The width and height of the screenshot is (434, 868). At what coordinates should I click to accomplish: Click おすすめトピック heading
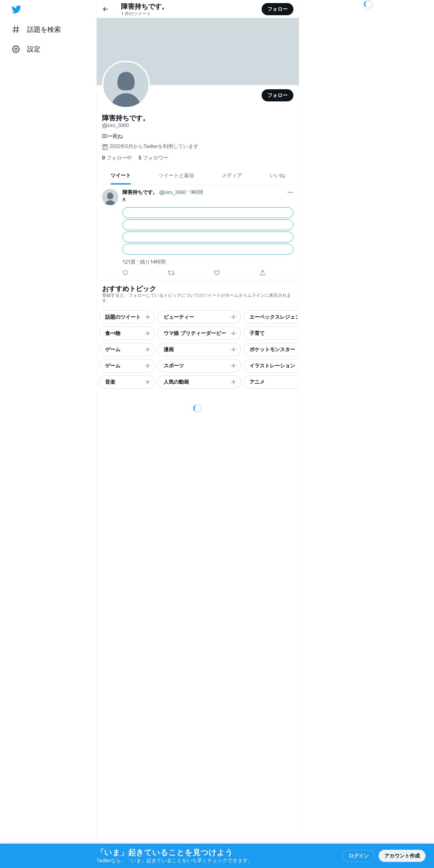click(x=129, y=289)
